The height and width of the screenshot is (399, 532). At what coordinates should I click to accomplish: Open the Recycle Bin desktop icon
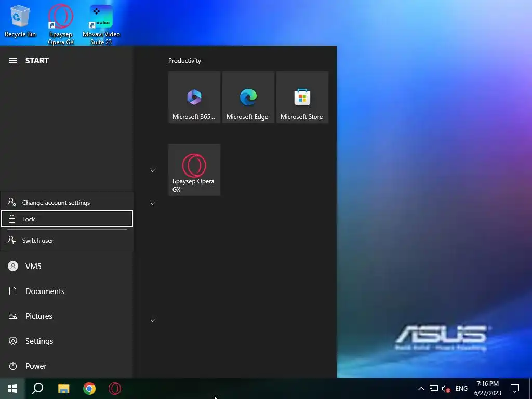(20, 21)
